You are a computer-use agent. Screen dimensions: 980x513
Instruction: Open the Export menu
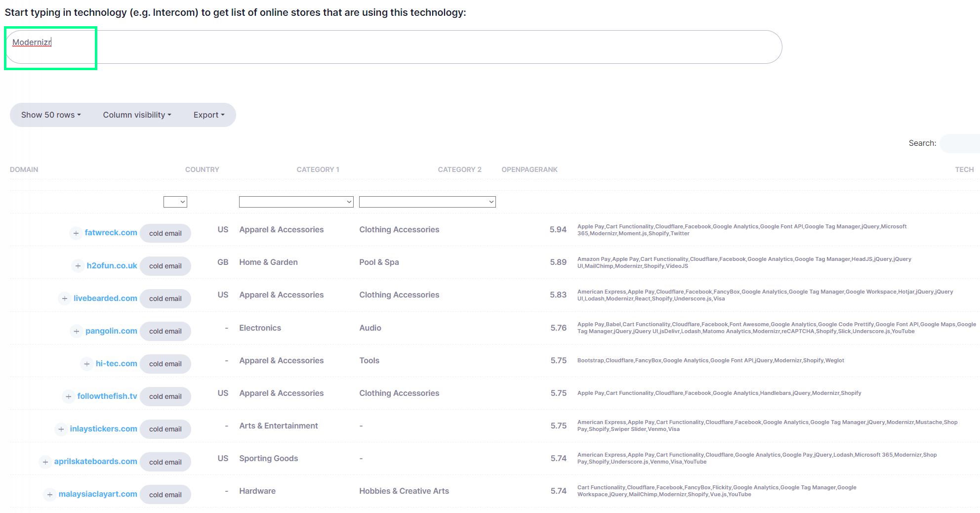(x=209, y=115)
